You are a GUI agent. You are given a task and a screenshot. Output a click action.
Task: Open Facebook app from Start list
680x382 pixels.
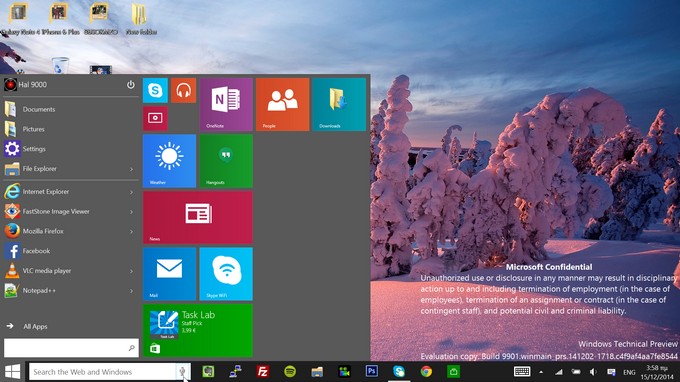71,251
